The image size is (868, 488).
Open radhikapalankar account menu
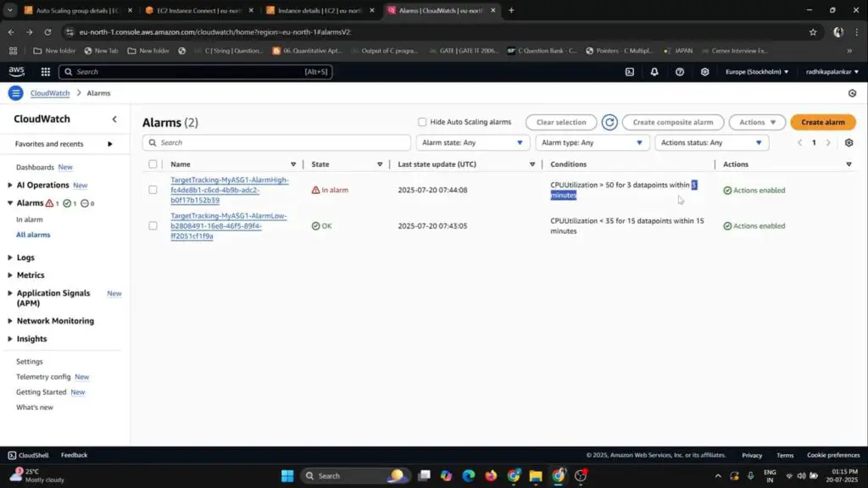pos(832,71)
